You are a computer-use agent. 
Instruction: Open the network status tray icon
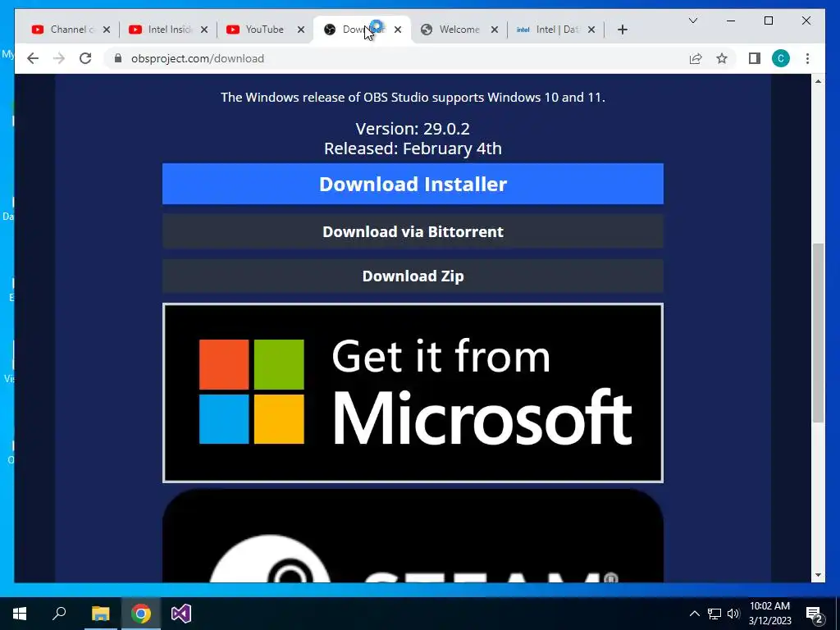[714, 614]
